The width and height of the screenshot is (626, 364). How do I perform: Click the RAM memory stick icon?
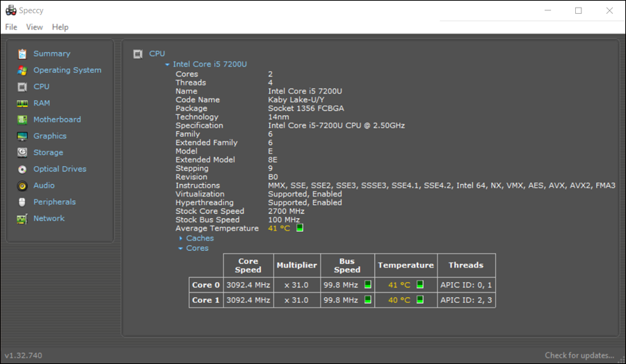point(22,104)
